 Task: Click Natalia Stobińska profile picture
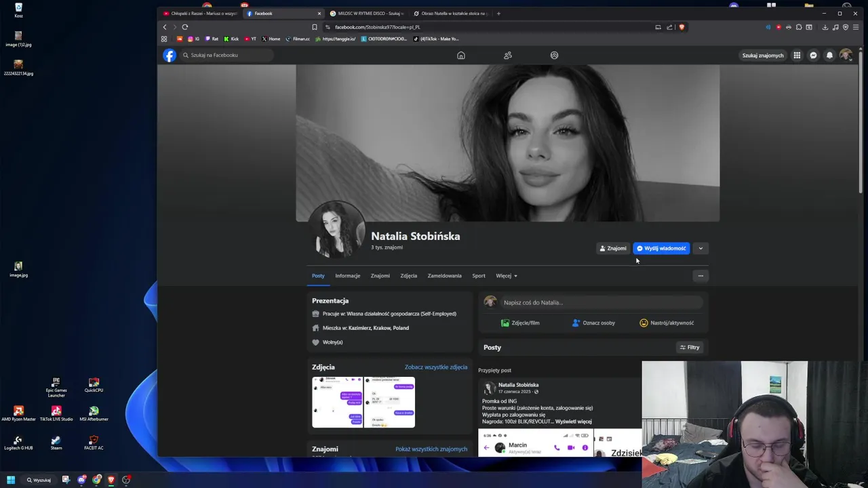(337, 230)
